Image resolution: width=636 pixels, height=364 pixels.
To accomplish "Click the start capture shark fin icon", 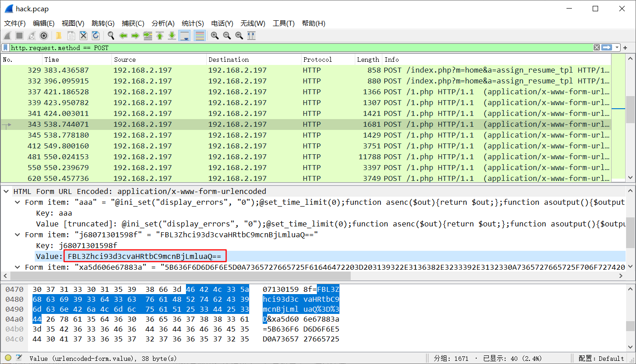I will (7, 36).
